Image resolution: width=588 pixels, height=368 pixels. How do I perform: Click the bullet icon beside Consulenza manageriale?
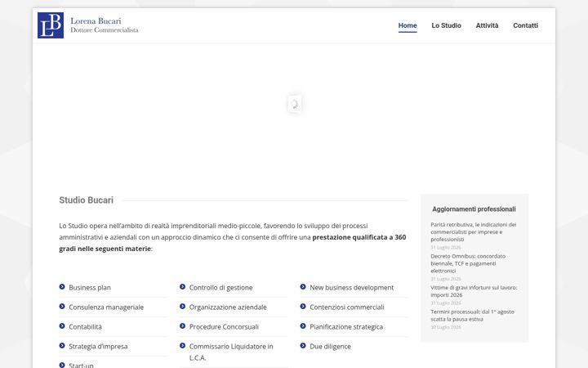(62, 307)
